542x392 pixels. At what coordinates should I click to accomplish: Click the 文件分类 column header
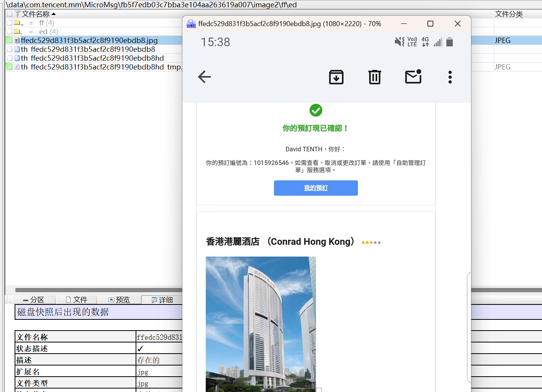509,14
